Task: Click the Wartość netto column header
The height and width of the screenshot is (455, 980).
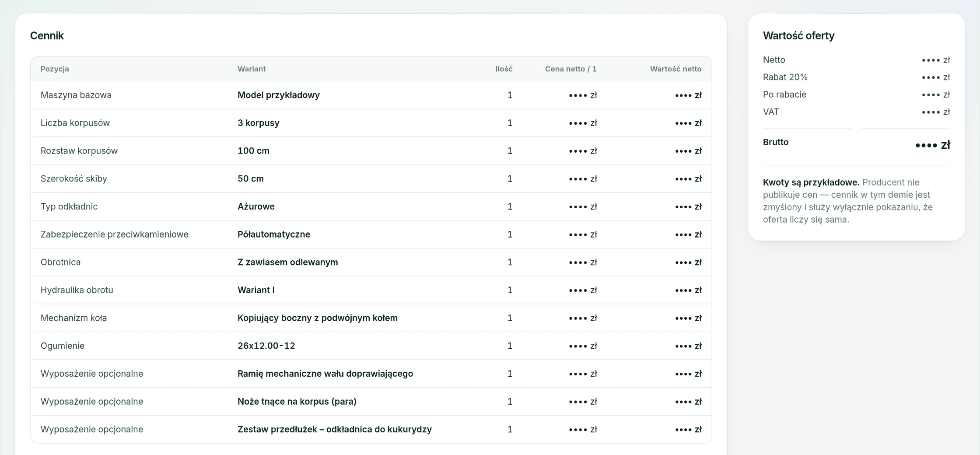Action: point(676,69)
